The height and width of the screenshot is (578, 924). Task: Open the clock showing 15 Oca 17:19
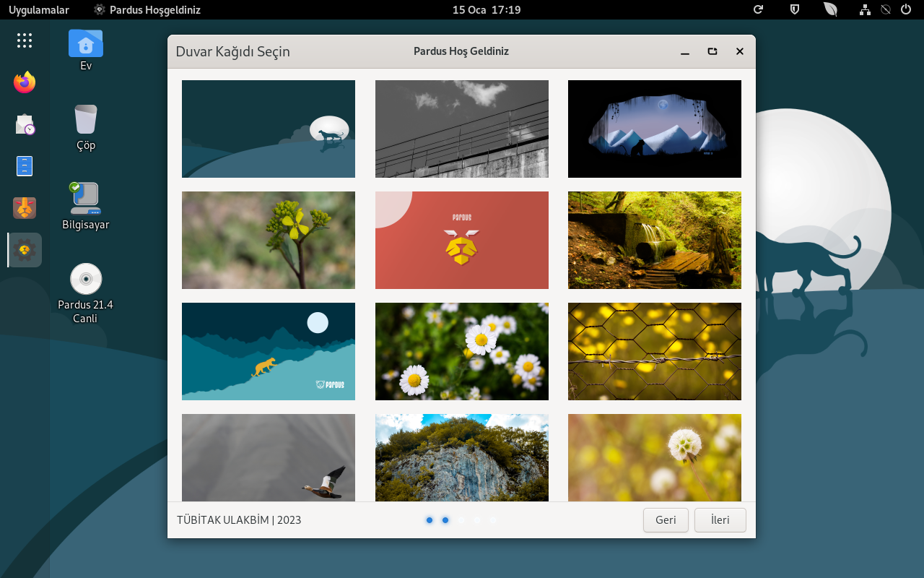pos(487,10)
